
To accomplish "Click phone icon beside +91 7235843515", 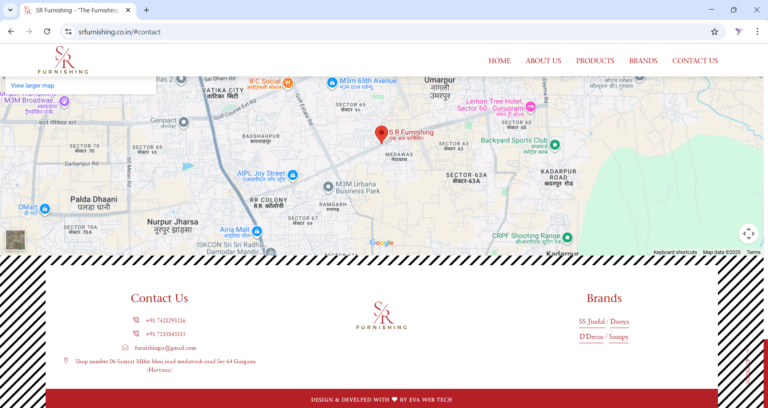I will click(x=136, y=334).
